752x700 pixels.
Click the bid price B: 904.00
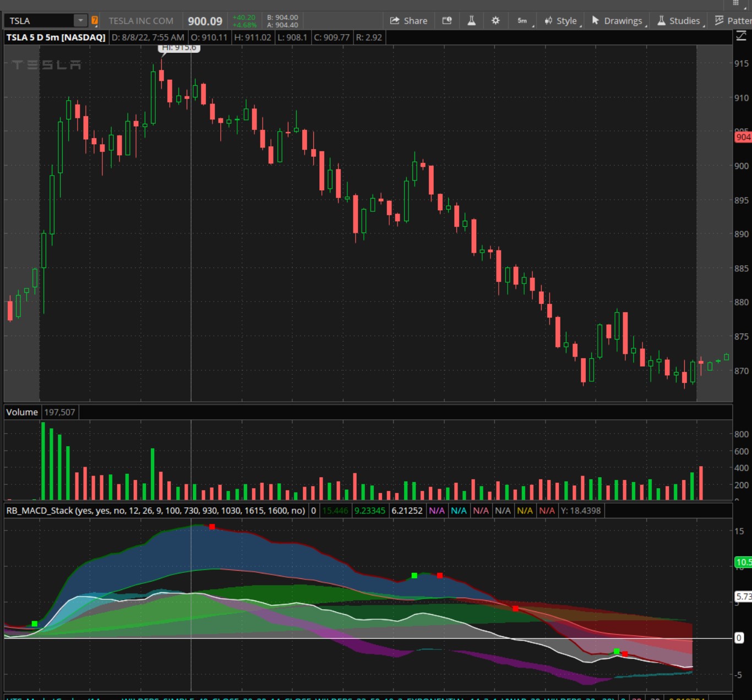coord(282,18)
